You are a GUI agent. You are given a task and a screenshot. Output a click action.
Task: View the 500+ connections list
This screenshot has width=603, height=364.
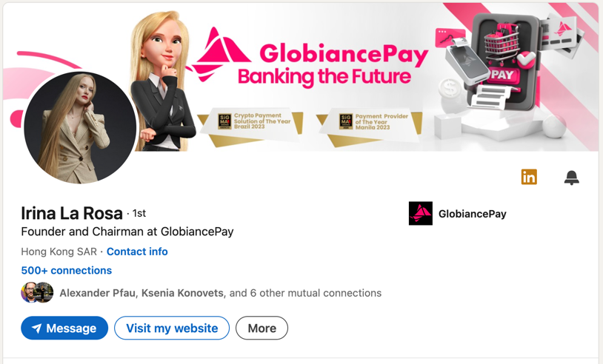tap(66, 271)
